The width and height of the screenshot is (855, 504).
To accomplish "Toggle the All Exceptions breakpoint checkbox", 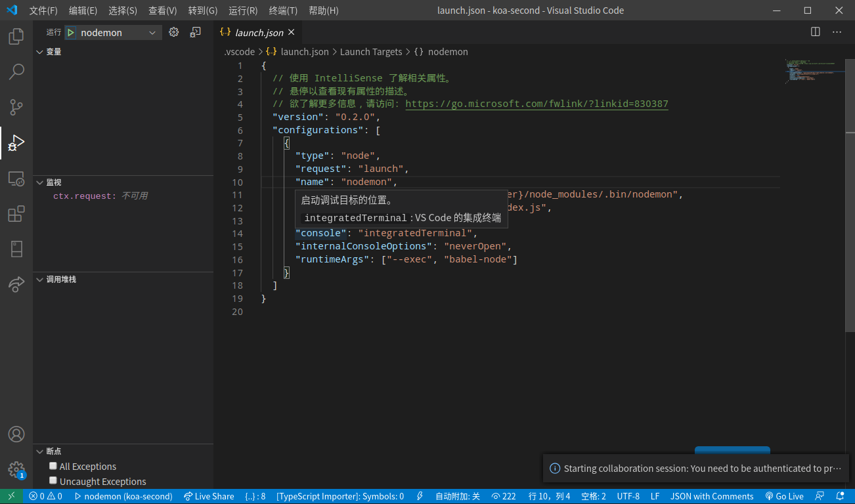I will coord(53,466).
